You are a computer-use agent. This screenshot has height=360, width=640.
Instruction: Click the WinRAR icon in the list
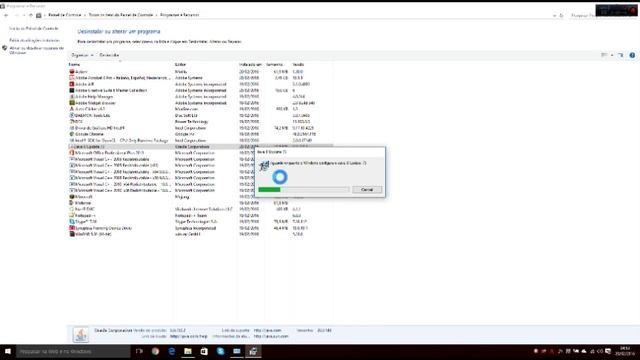(72, 234)
